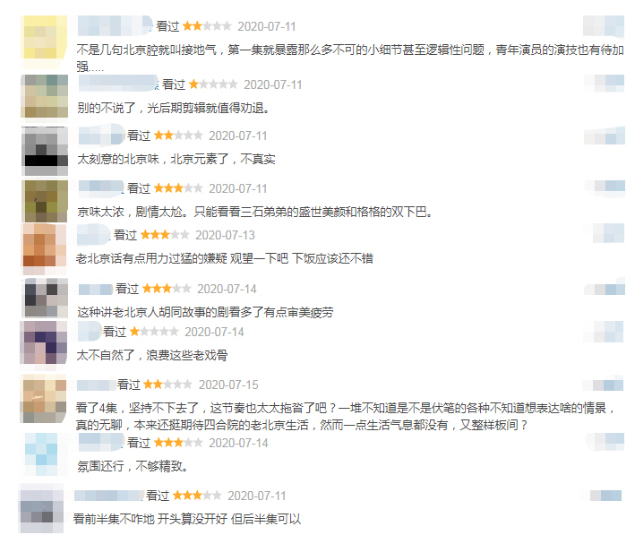Vote useful on the 2020-07-15 review
Screen dimensions: 640x553
pyautogui.click(x=603, y=385)
